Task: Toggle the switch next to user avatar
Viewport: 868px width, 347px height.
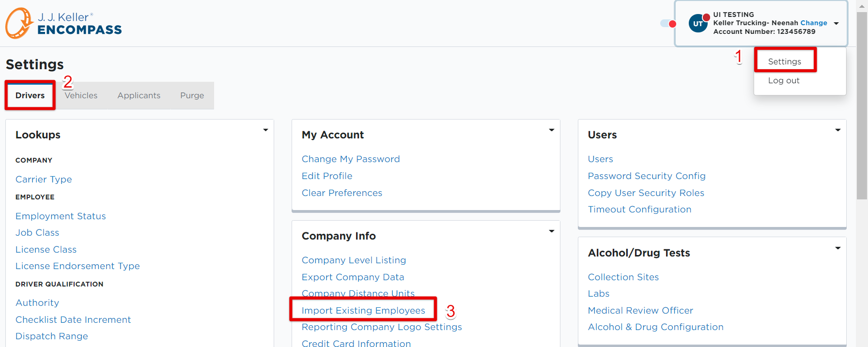Action: point(668,23)
